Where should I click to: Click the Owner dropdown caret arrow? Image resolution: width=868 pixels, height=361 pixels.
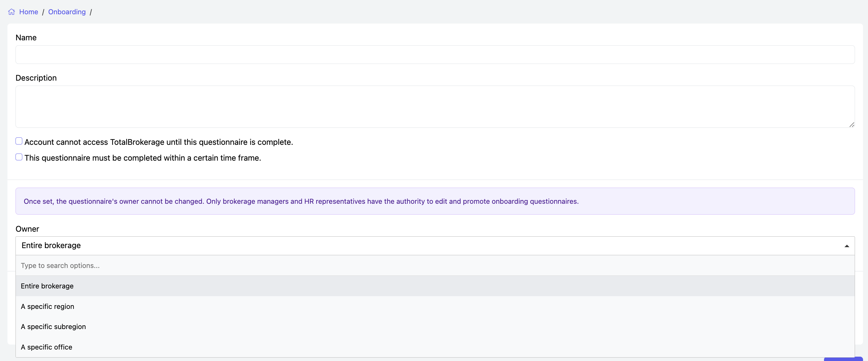pyautogui.click(x=846, y=246)
